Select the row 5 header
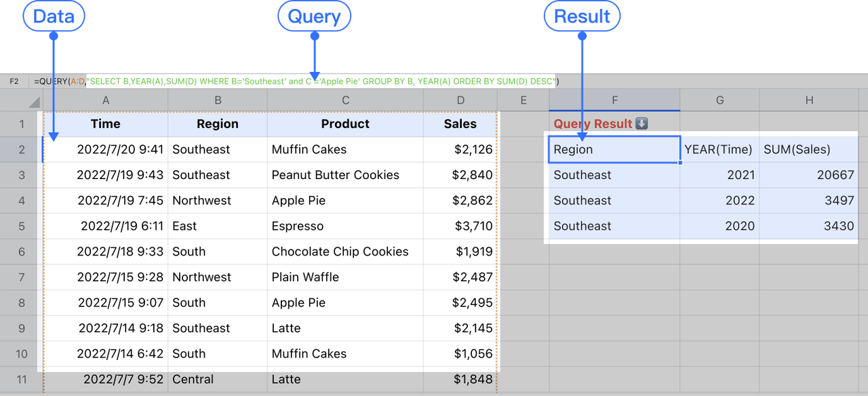Screen dimensions: 868x396 pyautogui.click(x=21, y=226)
